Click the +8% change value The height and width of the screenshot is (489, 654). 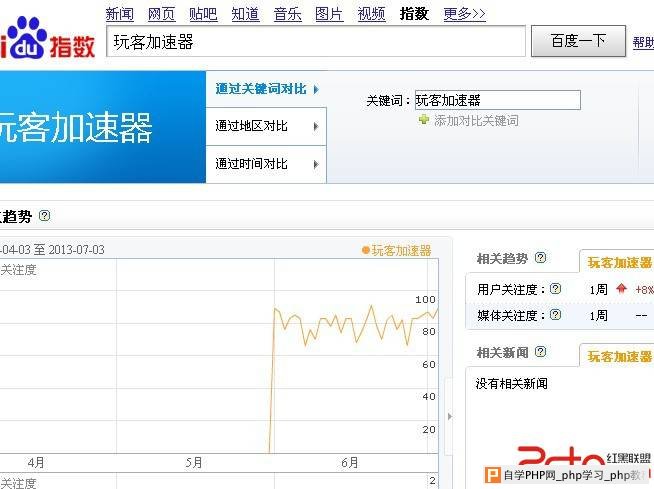click(x=644, y=289)
